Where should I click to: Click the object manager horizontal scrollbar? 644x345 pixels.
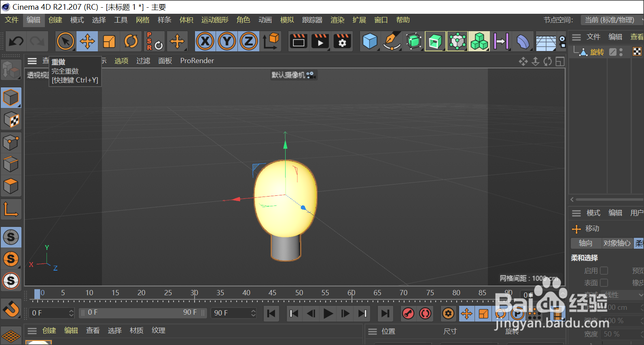point(609,199)
